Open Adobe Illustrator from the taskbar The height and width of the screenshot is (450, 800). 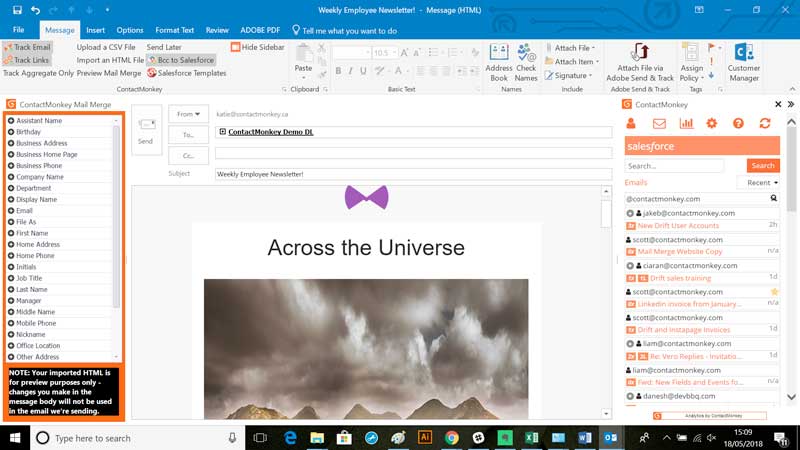coord(424,438)
